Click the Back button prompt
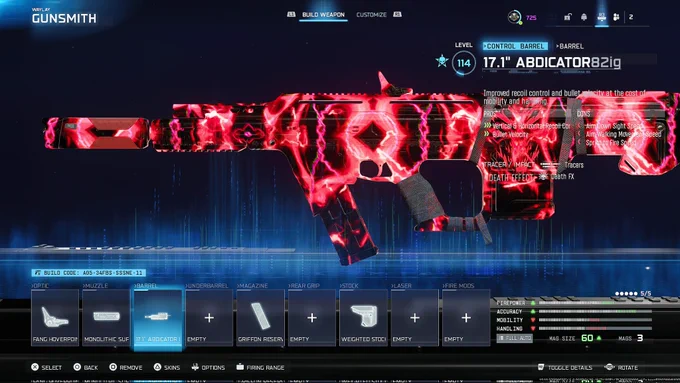Viewport: 680px width, 383px height. click(x=85, y=367)
